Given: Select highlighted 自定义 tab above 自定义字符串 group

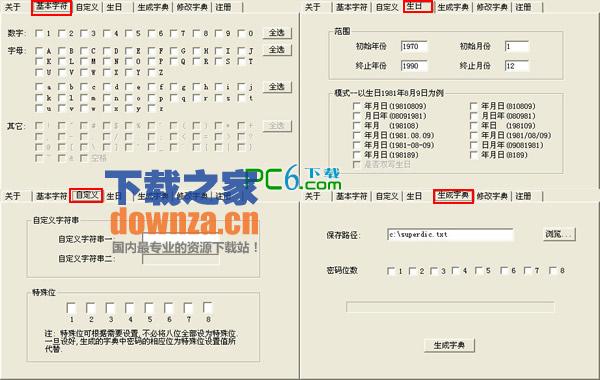Looking at the screenshot, I should coord(86,196).
